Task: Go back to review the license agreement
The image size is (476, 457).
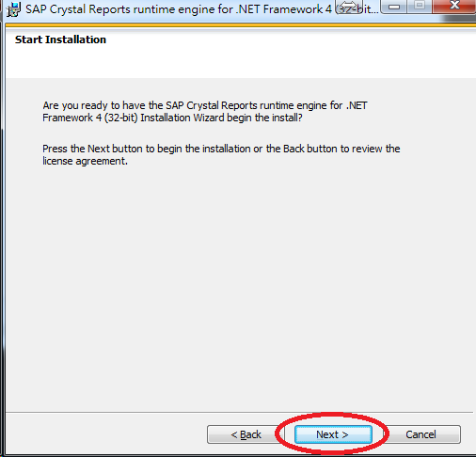Action: coord(246,434)
